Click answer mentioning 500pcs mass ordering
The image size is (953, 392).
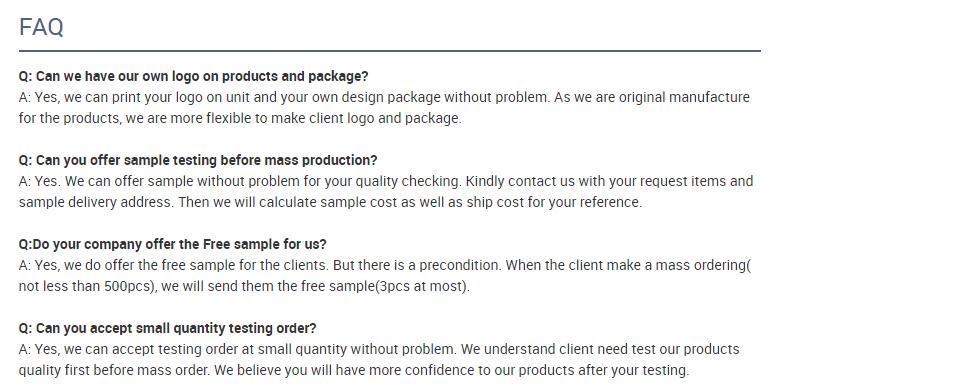[x=385, y=275]
